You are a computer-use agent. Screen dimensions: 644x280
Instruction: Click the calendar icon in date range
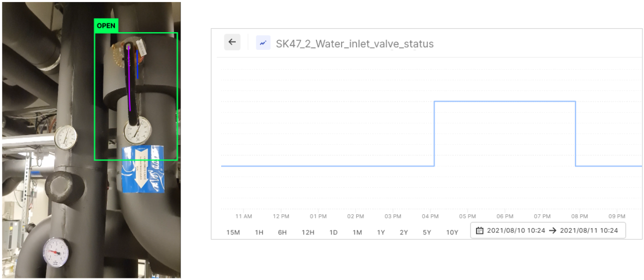479,230
